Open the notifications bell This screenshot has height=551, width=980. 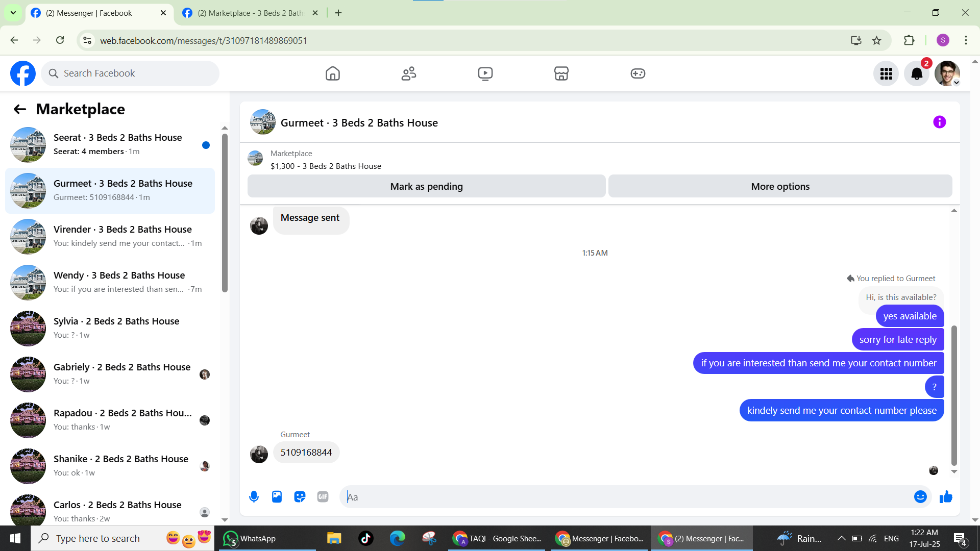(917, 73)
